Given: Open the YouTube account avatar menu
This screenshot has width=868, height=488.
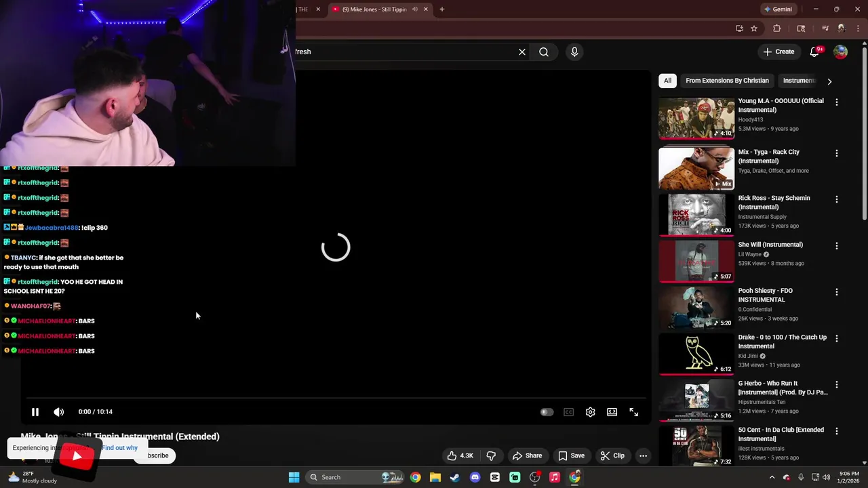Looking at the screenshot, I should click(x=840, y=52).
